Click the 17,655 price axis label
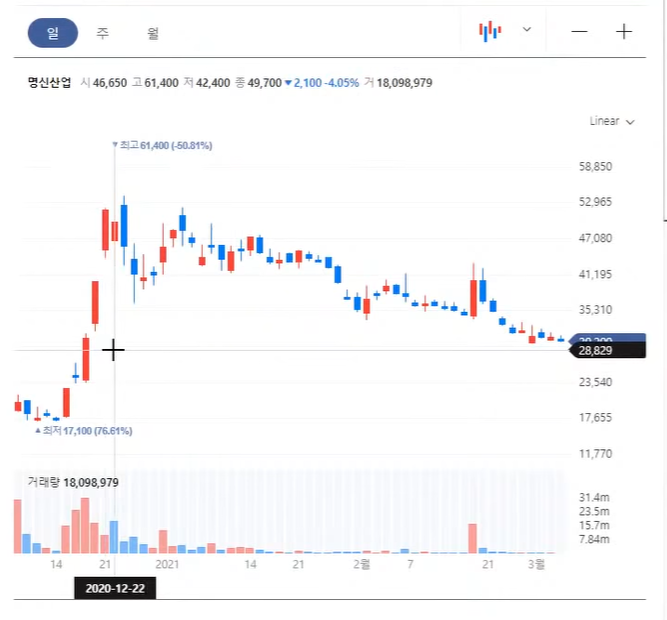 [595, 417]
